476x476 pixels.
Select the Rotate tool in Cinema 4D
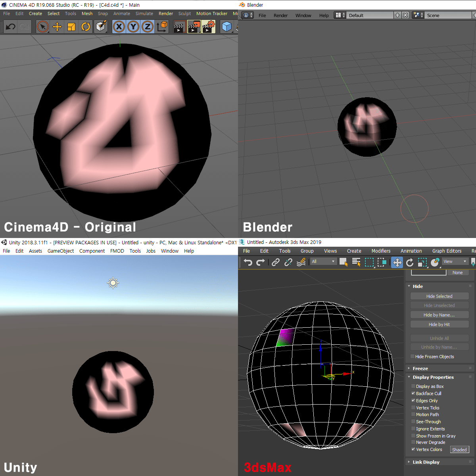click(86, 27)
